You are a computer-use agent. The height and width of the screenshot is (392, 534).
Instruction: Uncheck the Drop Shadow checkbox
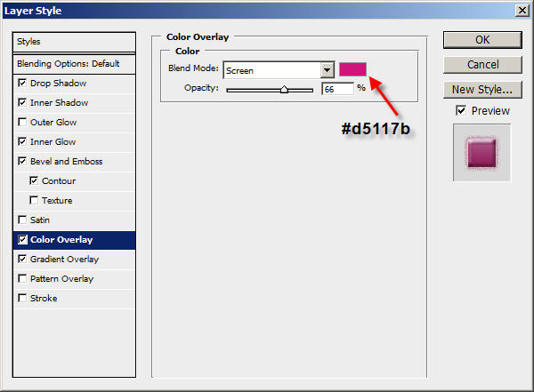22,83
